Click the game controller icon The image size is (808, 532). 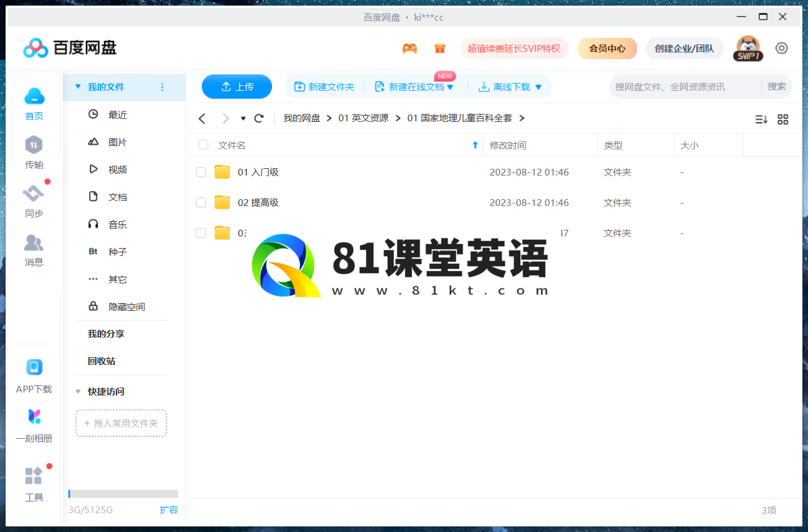coord(410,49)
